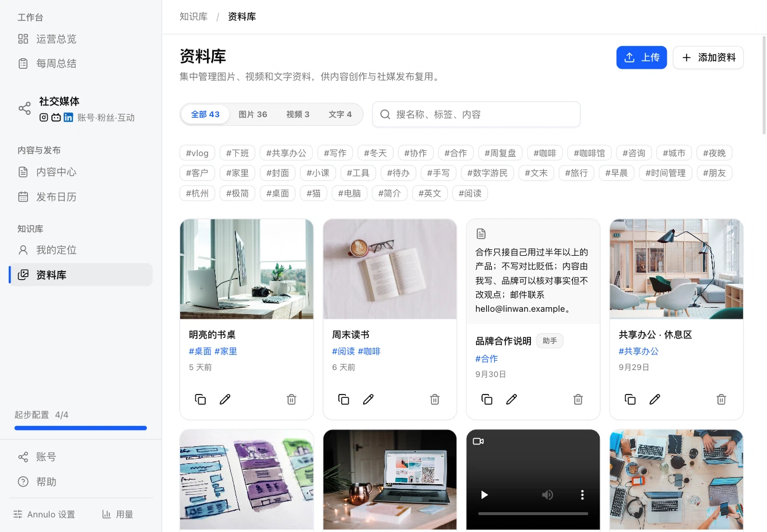Image resolution: width=767 pixels, height=532 pixels.
Task: Copy the 共享办公 · 休息区 card
Action: pyautogui.click(x=631, y=399)
